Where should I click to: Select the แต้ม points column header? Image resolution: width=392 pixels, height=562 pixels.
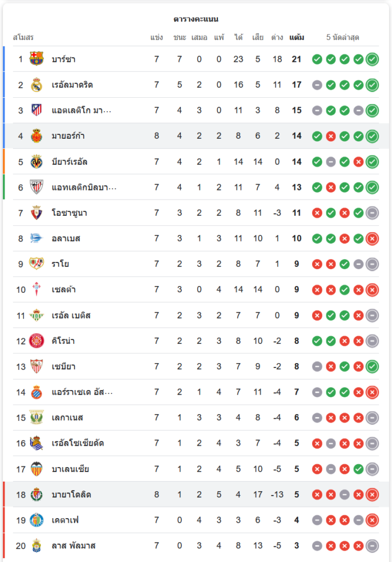[x=297, y=38]
